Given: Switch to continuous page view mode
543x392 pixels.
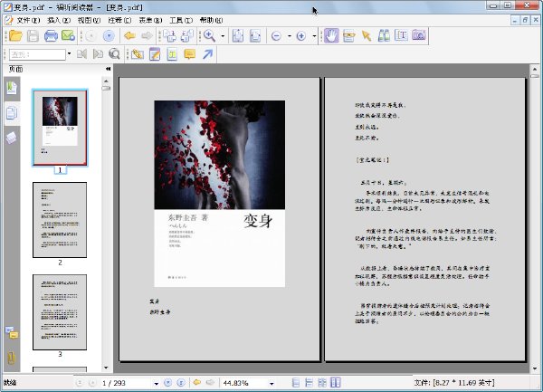Looking at the screenshot, I should point(309,383).
